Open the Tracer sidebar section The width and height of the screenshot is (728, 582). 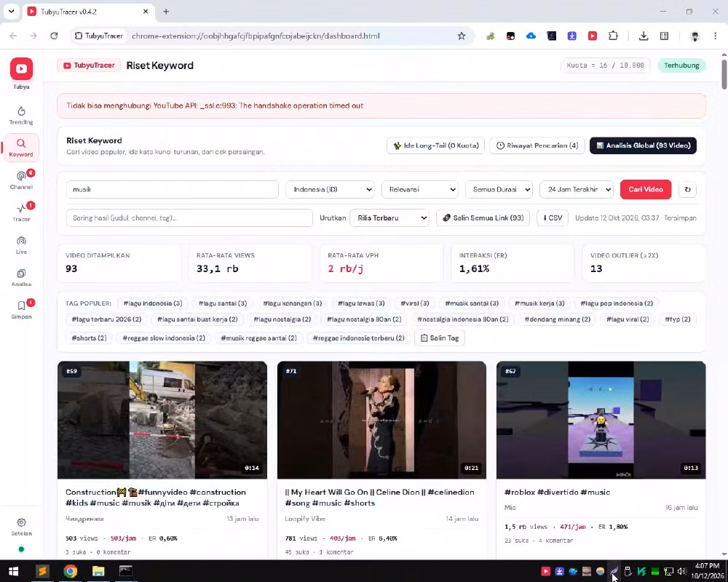pos(21,212)
